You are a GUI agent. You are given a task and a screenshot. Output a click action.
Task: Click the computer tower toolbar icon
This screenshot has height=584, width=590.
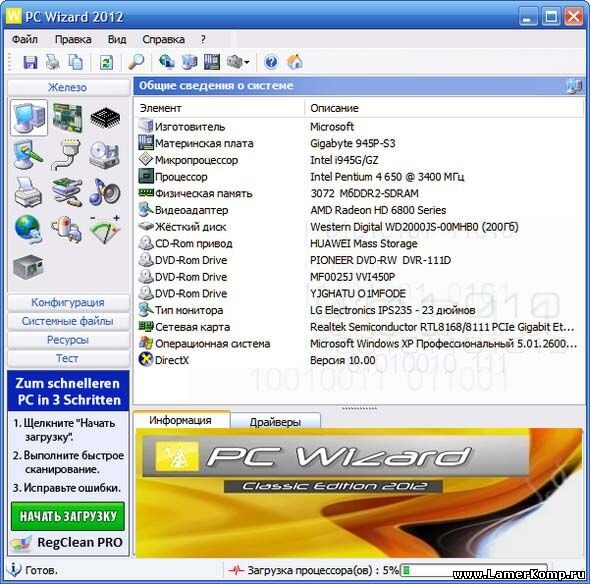[x=189, y=62]
